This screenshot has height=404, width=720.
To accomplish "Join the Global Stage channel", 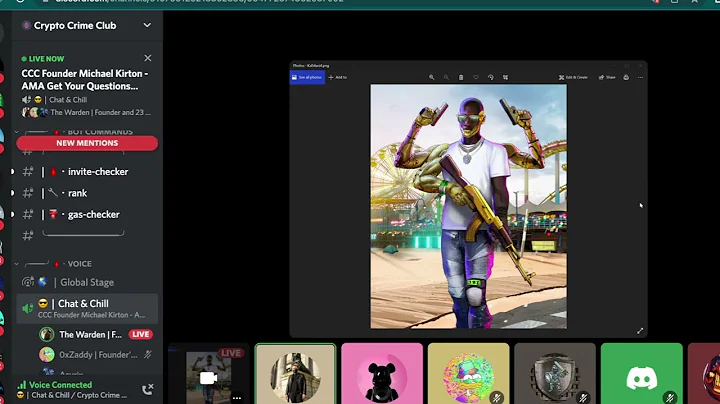I will (87, 282).
